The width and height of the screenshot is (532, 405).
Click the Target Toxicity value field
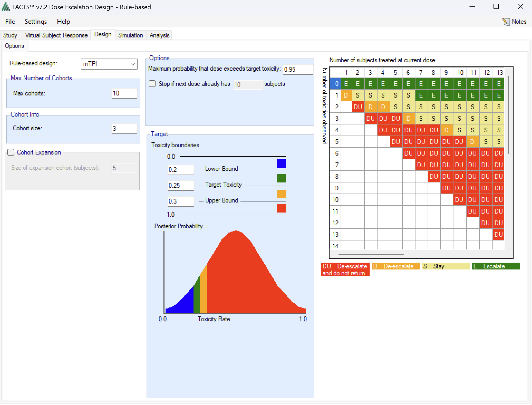(x=180, y=185)
